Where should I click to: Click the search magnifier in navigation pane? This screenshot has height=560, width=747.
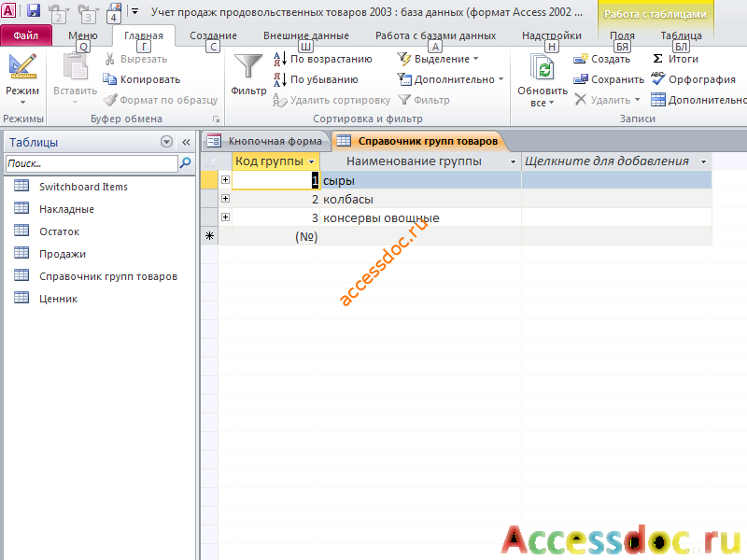click(185, 163)
